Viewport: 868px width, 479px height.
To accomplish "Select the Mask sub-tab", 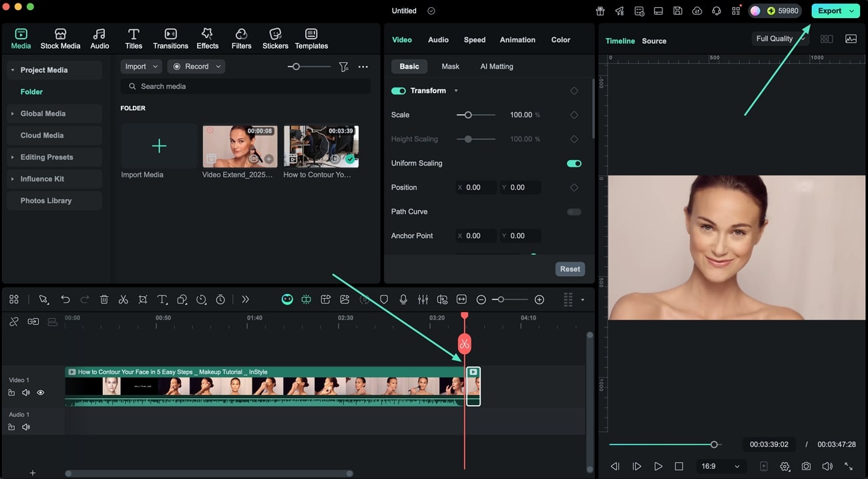I will click(450, 67).
